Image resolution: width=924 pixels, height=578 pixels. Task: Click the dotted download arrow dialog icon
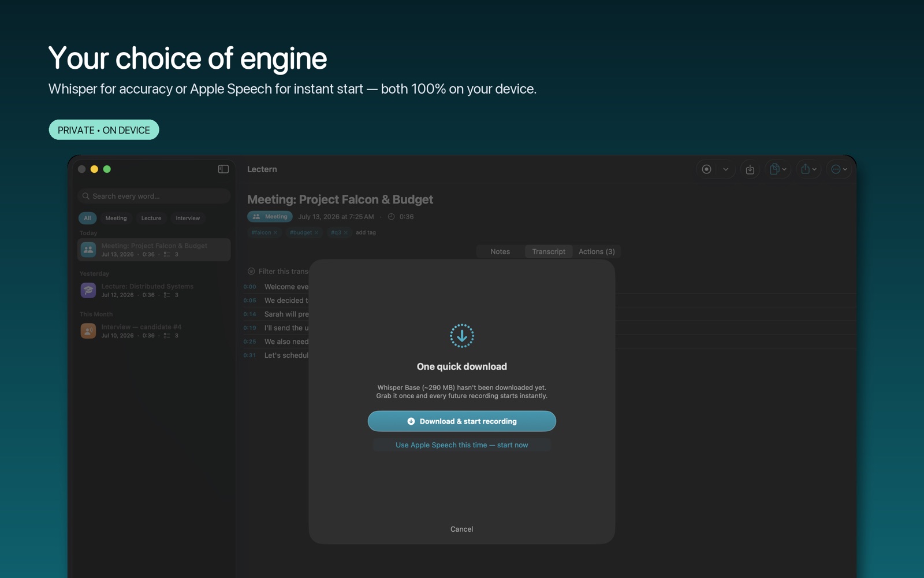click(x=462, y=336)
